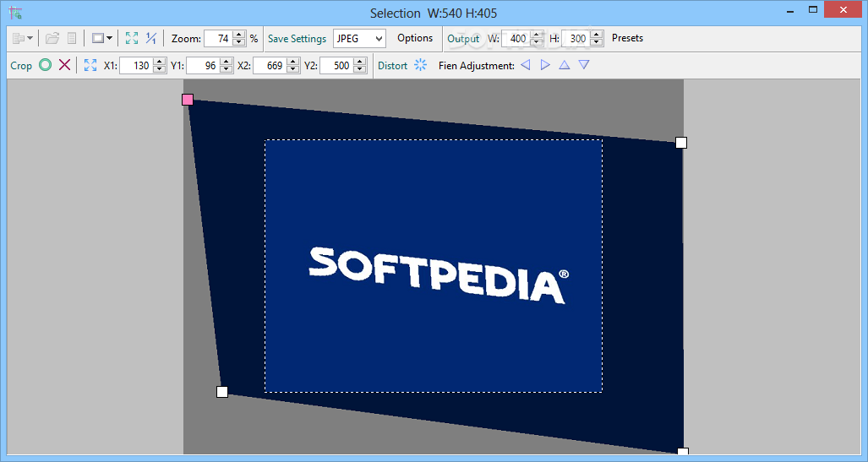Increase X2 with up spinner arrow
Screen dimensions: 868x462
(293, 62)
